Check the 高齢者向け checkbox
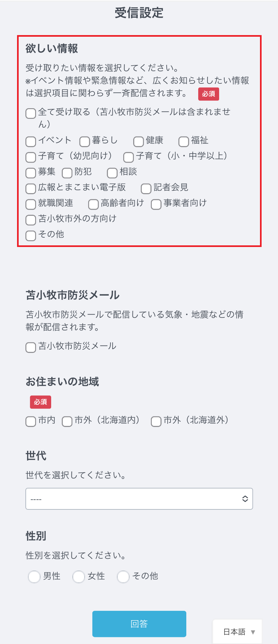The width and height of the screenshot is (278, 644). click(93, 204)
